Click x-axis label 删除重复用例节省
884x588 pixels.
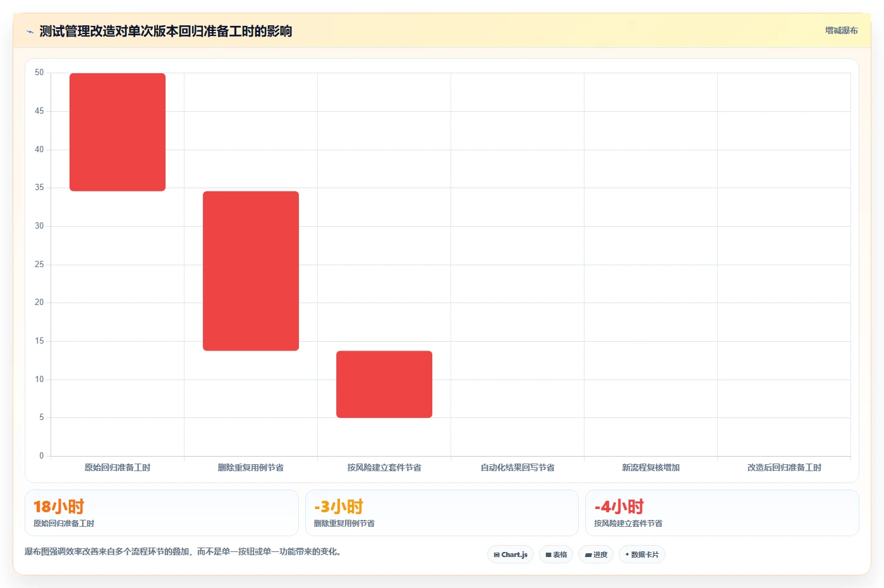251,468
